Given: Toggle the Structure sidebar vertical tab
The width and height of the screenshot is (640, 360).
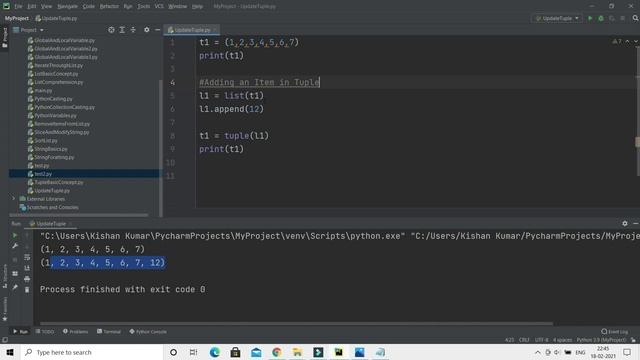Looking at the screenshot, I should 5,276.
